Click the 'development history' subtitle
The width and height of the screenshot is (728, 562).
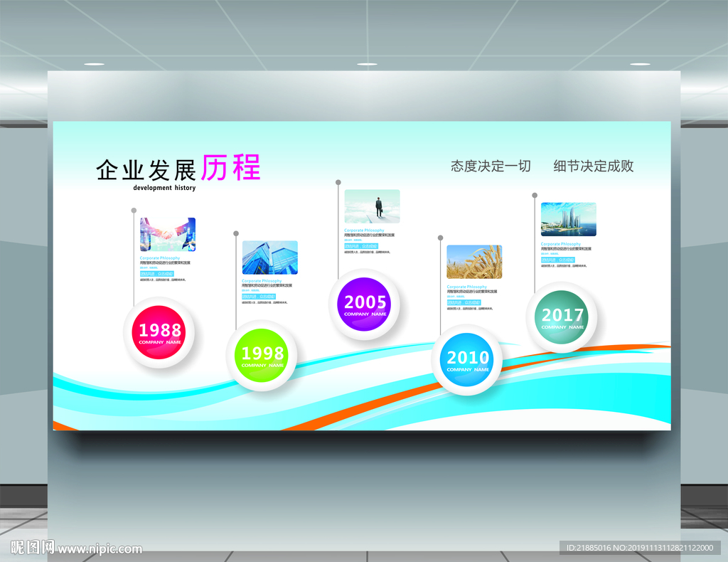164,188
